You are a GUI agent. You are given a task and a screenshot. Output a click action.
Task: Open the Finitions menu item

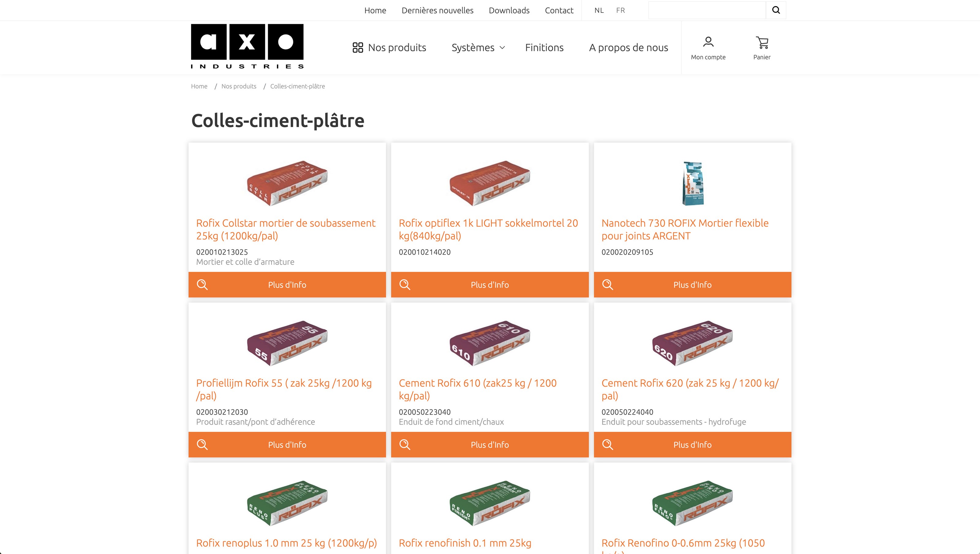544,47
